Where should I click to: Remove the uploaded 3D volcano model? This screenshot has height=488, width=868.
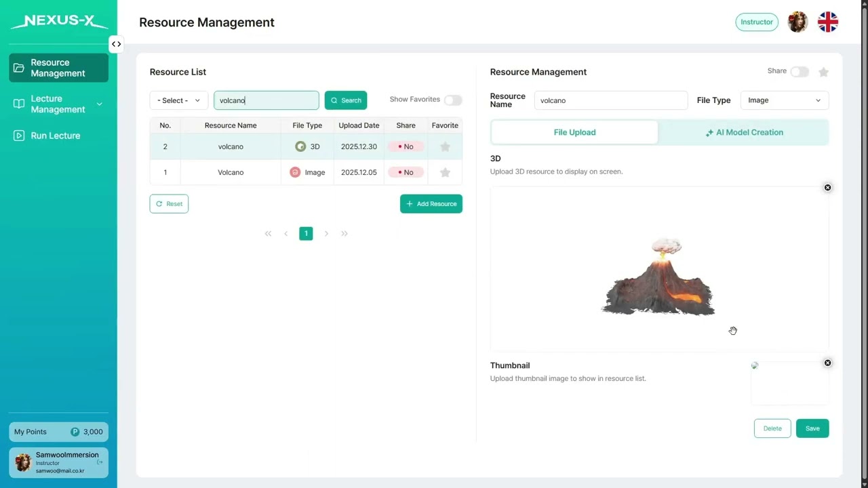click(827, 188)
